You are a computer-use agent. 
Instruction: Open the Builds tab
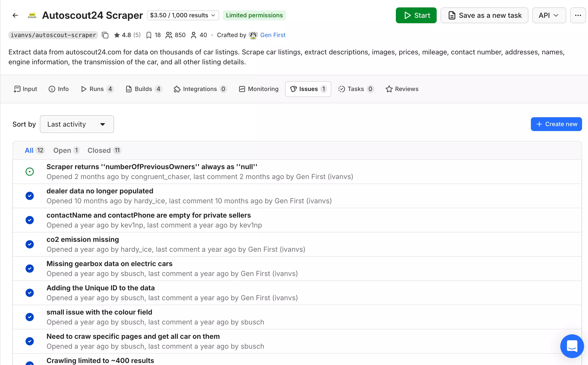pos(144,89)
